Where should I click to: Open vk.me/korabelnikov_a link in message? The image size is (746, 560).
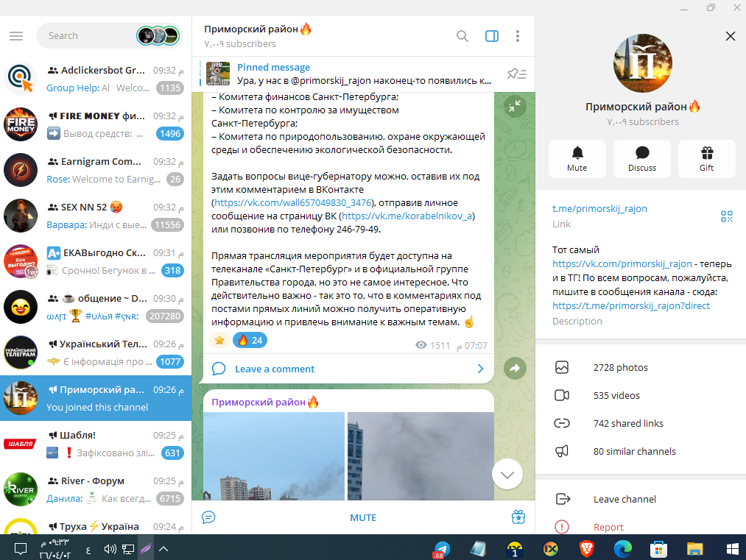pos(407,216)
